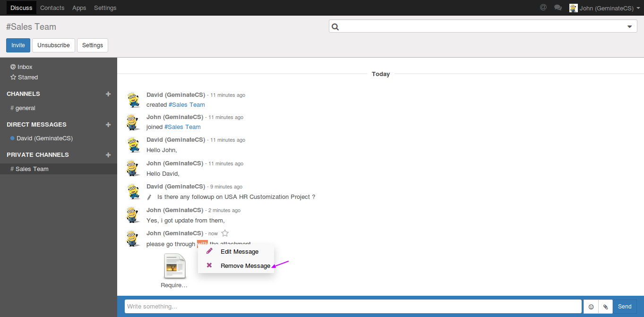Click John's avatar in the top bar
This screenshot has height=317, width=644.
click(x=574, y=8)
